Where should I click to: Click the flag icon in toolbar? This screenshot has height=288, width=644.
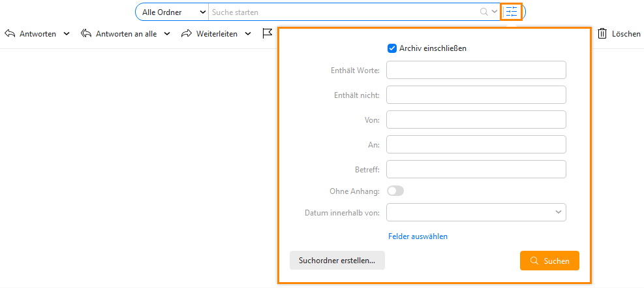(268, 34)
